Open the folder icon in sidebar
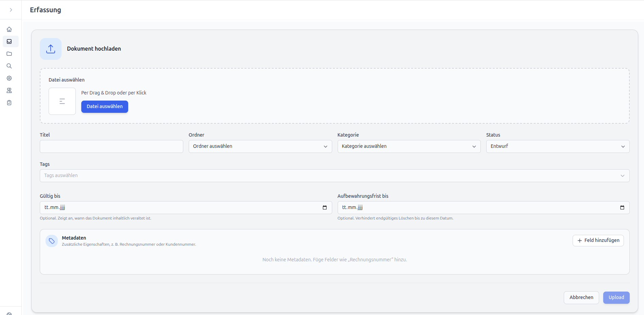 tap(9, 54)
